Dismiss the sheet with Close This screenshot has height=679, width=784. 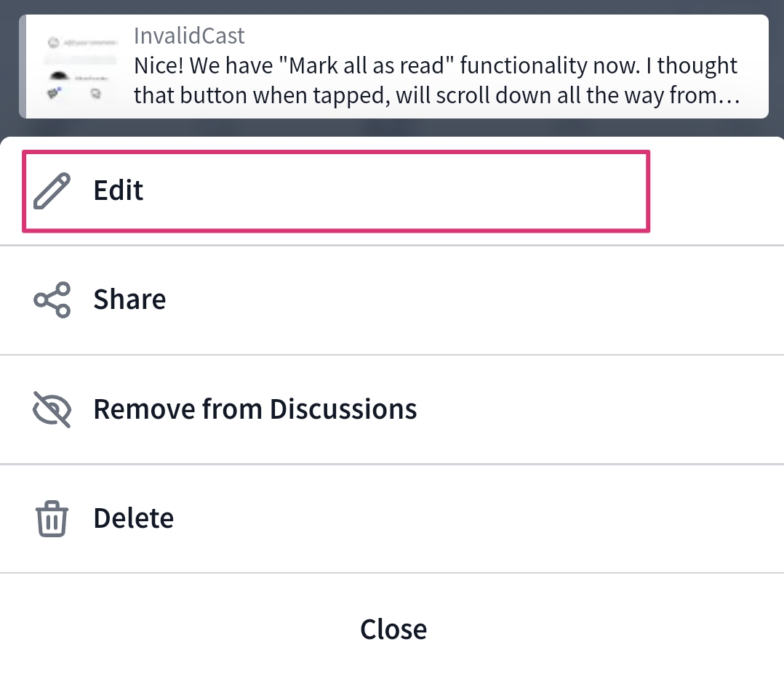393,629
